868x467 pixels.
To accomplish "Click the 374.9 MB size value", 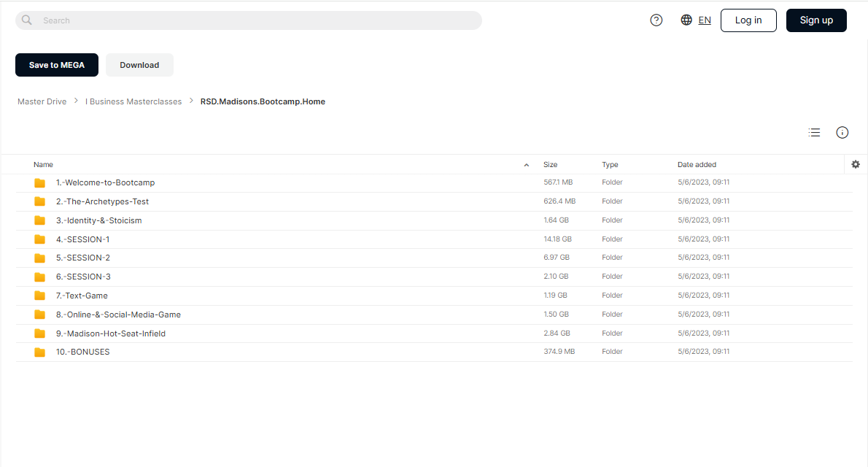I will coord(559,351).
